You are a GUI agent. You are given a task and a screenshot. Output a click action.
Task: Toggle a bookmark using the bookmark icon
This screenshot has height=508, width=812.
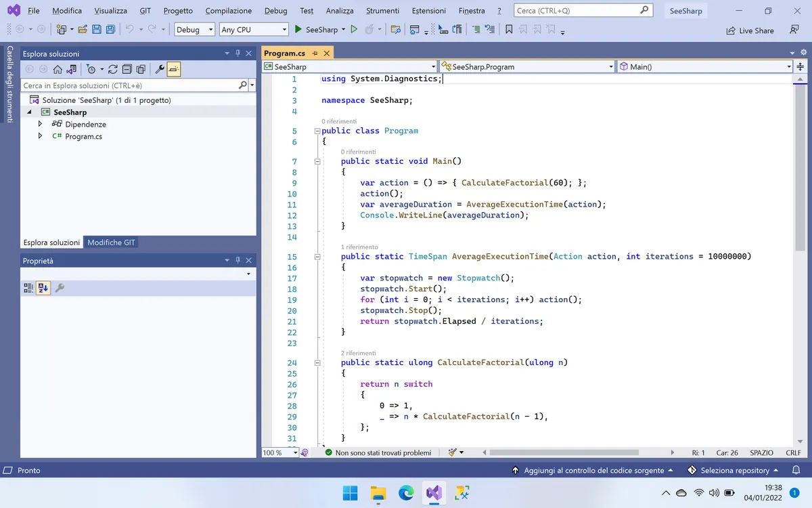coord(509,30)
